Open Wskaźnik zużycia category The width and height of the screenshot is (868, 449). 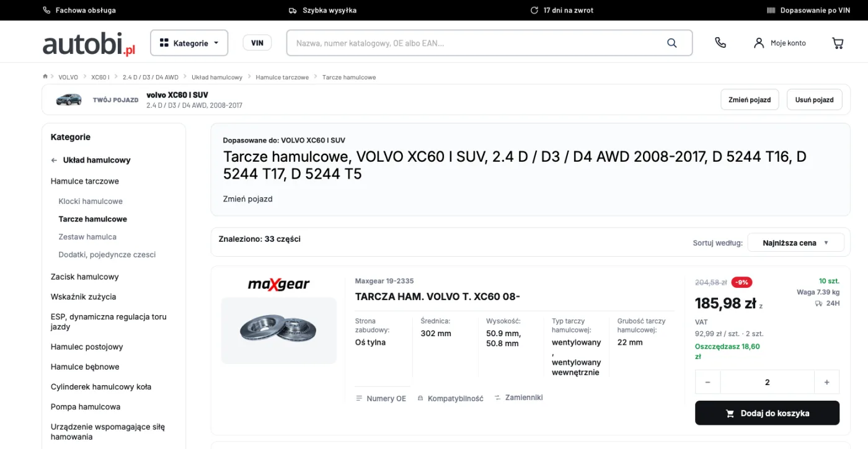point(84,296)
